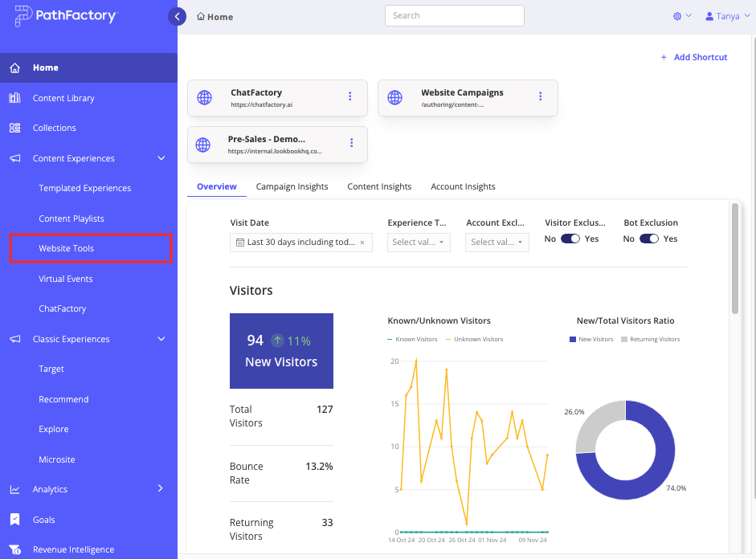The width and height of the screenshot is (756, 559).
Task: Toggle the Visitor Exclusion switch
Action: click(x=570, y=239)
